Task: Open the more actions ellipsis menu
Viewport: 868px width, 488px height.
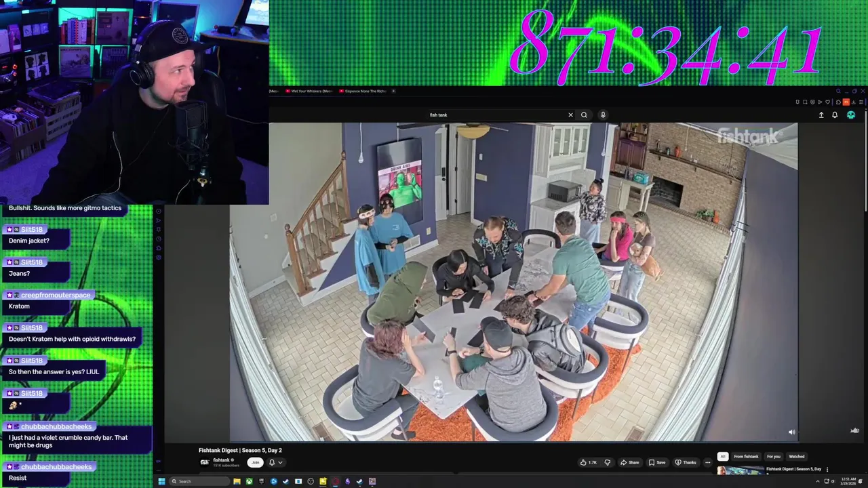Action: click(x=708, y=462)
